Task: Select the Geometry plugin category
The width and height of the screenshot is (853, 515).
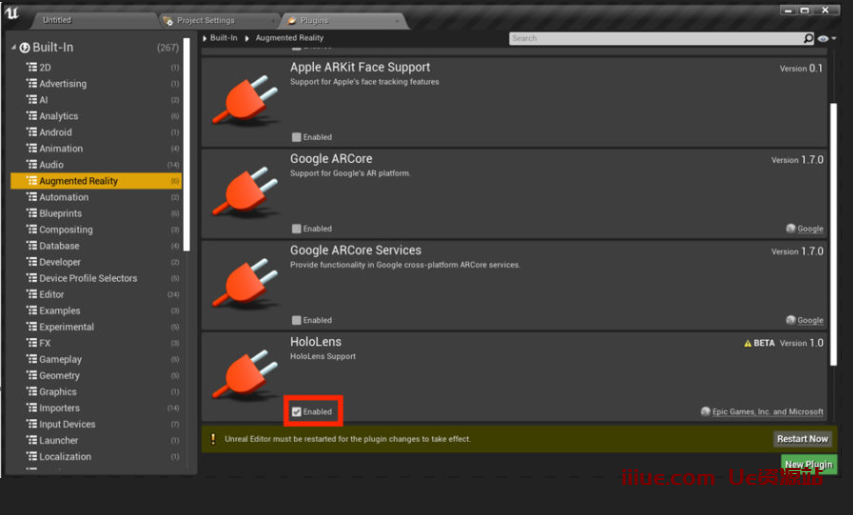Action: 59,375
